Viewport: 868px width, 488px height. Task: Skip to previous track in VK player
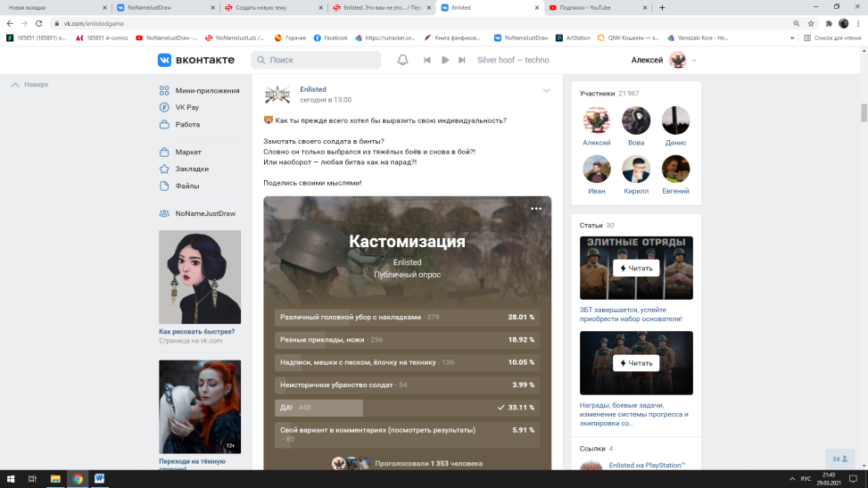426,60
